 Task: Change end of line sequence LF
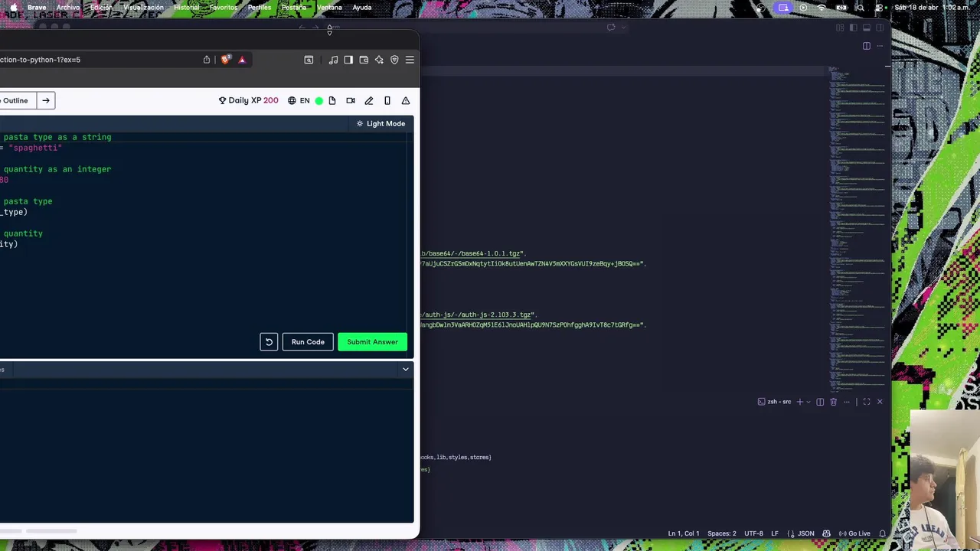point(775,533)
